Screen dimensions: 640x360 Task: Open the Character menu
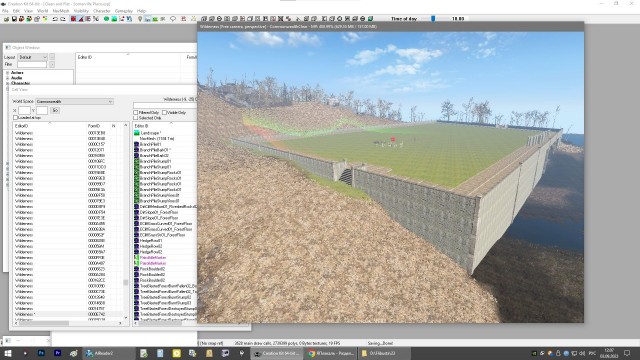click(x=102, y=11)
